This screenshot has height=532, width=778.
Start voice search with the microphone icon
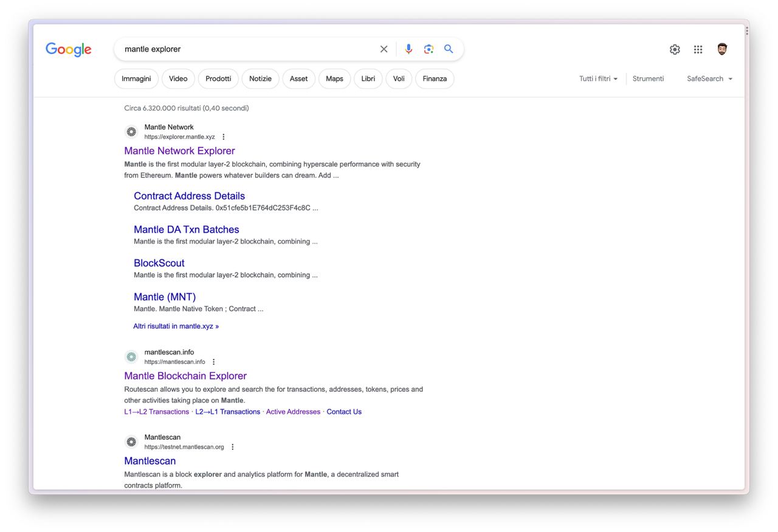[x=408, y=49]
